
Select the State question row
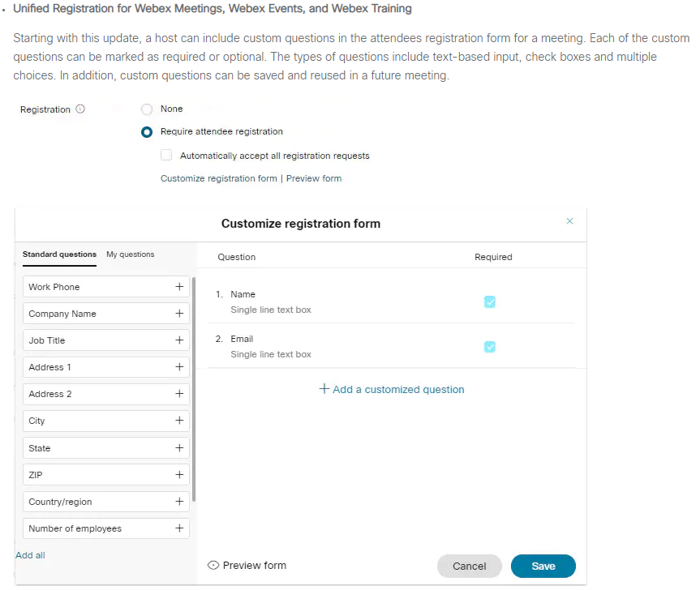pos(106,447)
